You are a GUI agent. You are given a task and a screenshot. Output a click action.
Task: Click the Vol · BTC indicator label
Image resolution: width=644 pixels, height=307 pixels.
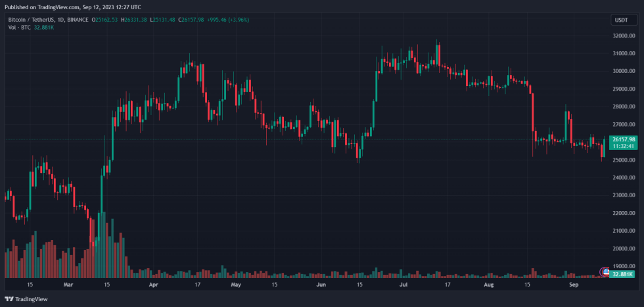pos(20,27)
